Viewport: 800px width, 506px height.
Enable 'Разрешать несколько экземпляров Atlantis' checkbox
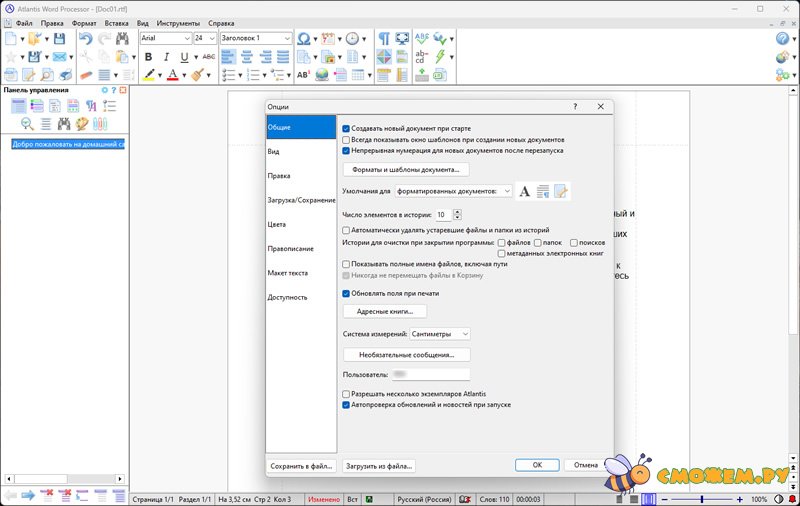point(346,394)
